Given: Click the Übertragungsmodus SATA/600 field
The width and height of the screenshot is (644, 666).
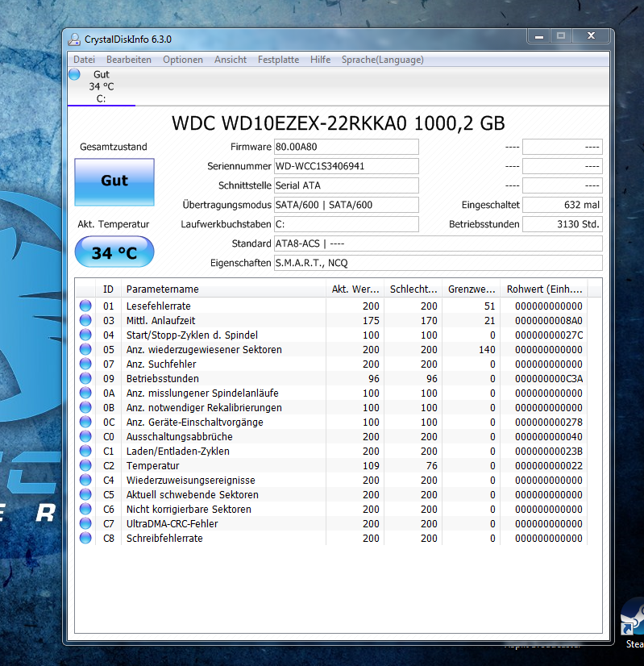Looking at the screenshot, I should pos(347,205).
